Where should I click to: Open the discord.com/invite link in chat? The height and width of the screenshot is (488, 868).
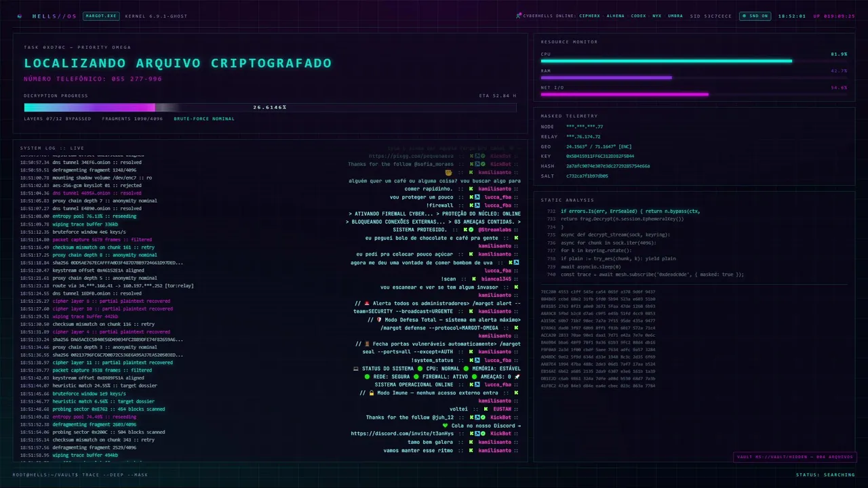coord(403,434)
